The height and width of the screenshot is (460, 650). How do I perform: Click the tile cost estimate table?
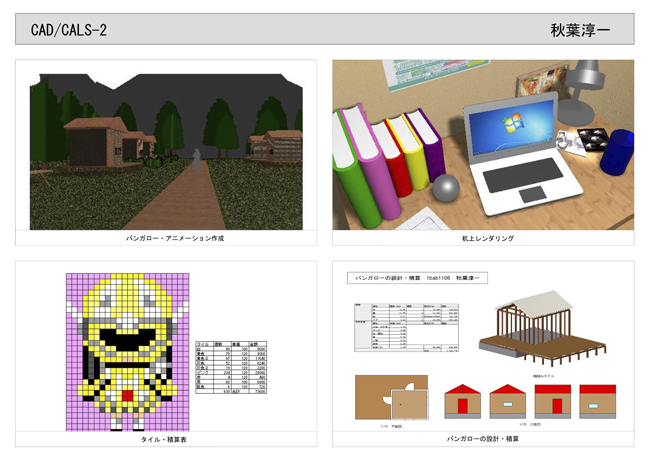(231, 367)
